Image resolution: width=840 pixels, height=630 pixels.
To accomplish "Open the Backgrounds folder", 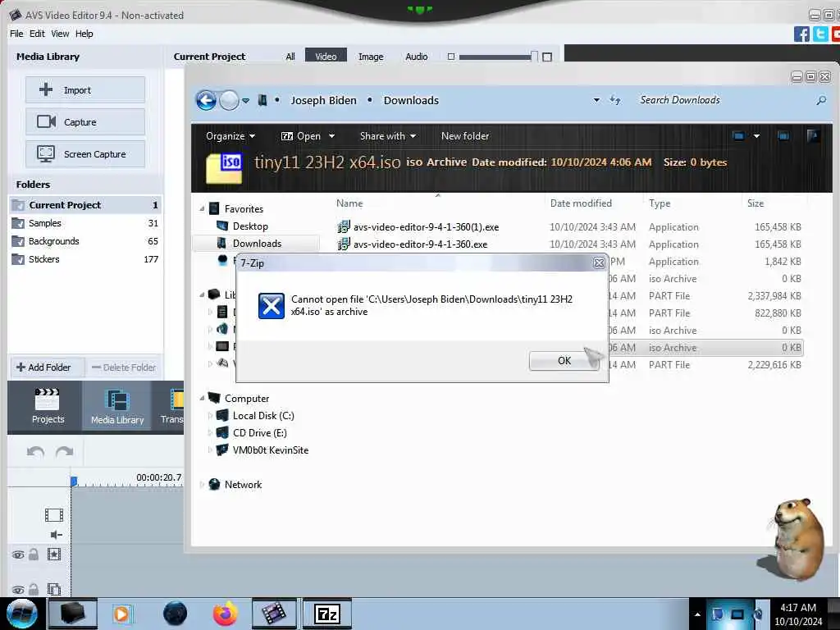I will pyautogui.click(x=85, y=241).
